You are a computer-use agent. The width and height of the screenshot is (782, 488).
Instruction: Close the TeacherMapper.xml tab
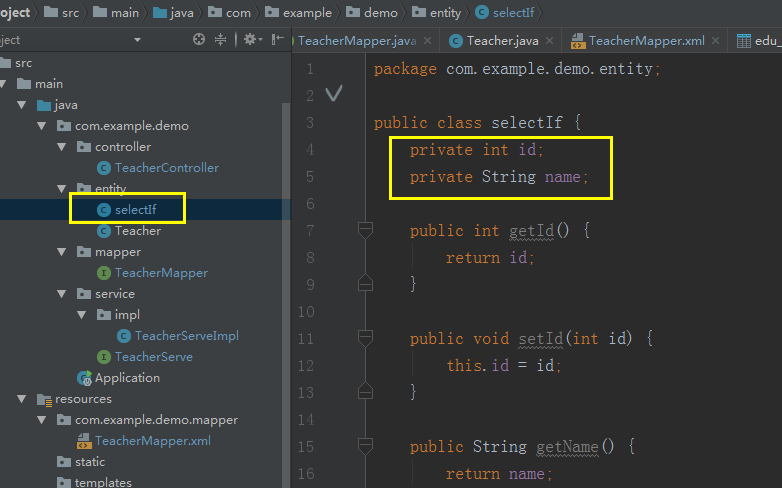pos(715,41)
